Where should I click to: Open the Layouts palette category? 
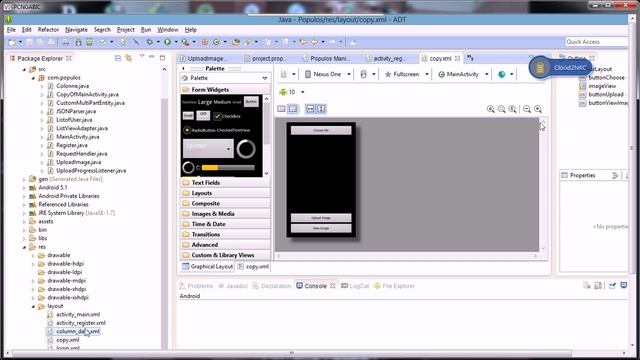(x=225, y=193)
